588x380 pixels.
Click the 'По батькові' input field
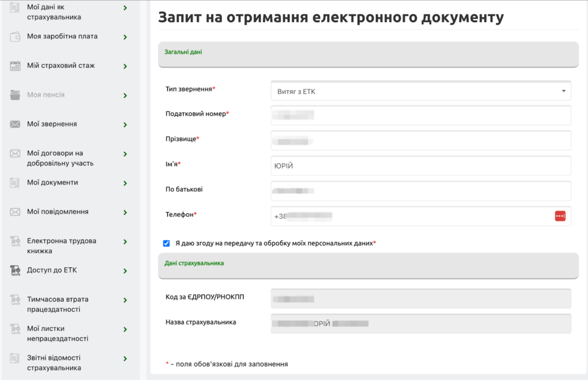421,191
